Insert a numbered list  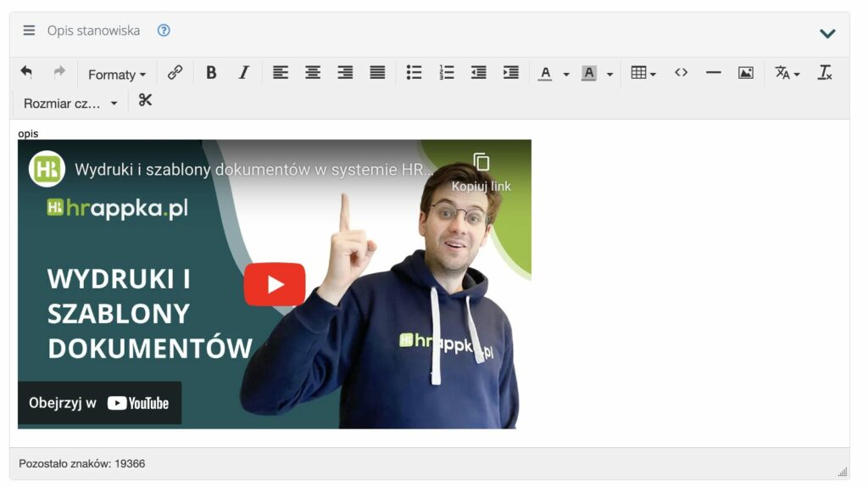447,73
